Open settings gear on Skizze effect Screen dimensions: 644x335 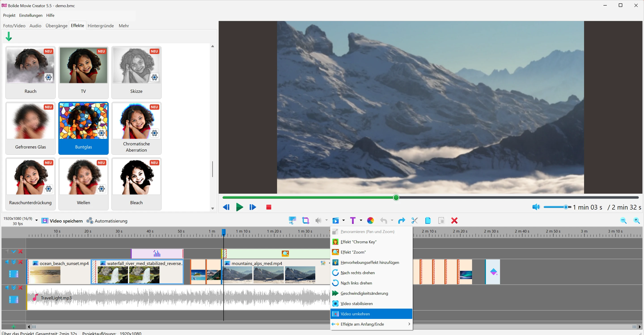(x=155, y=78)
